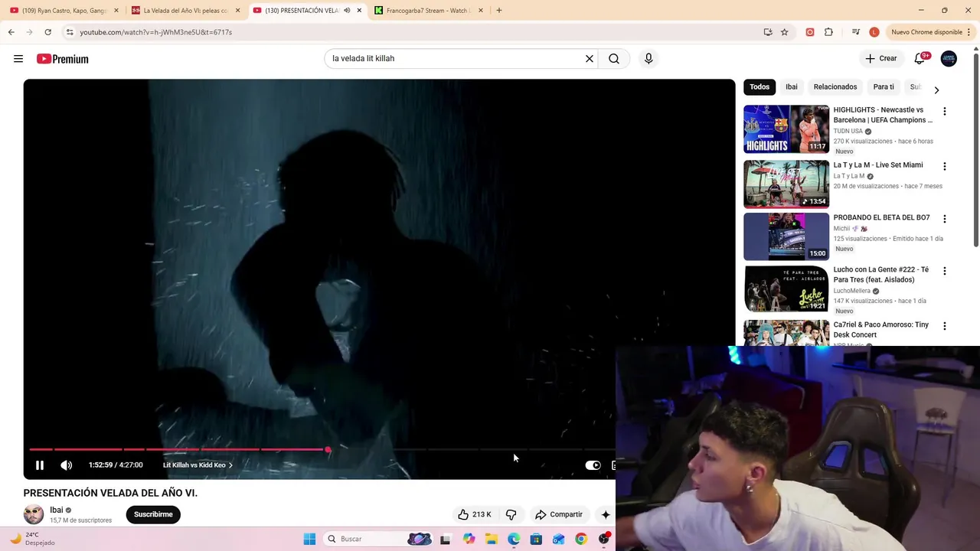Open File Explorer from the taskbar
The image size is (980, 551).
(x=492, y=539)
